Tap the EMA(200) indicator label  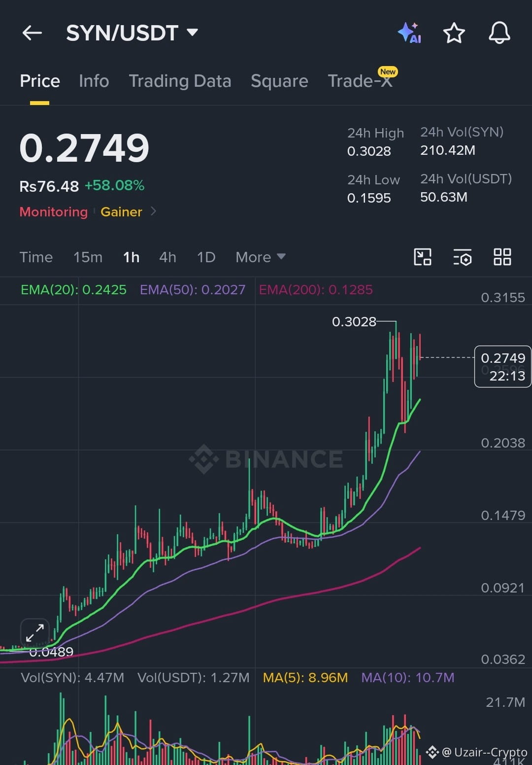pos(316,289)
